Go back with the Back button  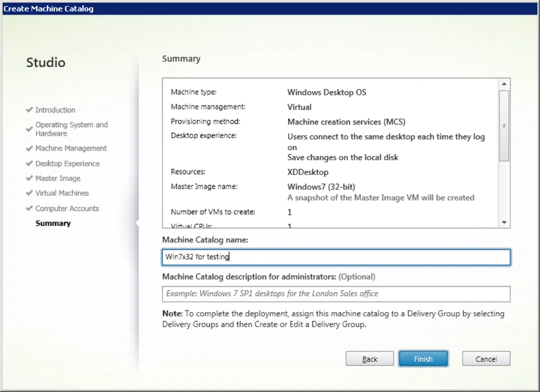tap(370, 359)
